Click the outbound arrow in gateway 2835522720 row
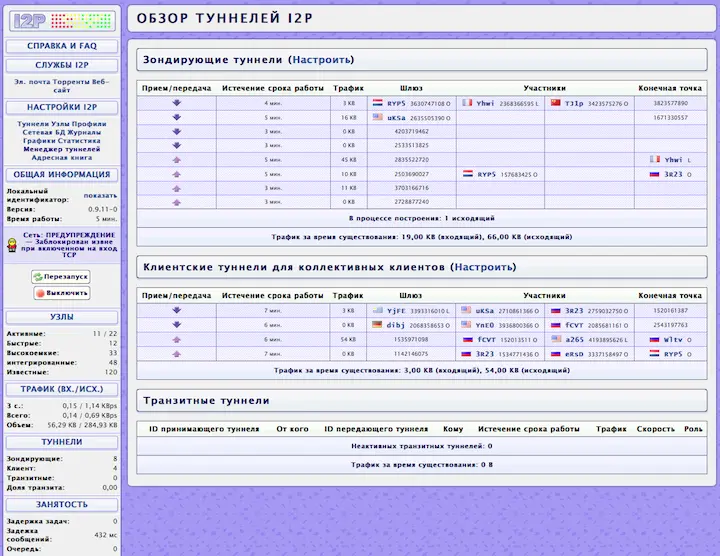The image size is (720, 556). click(x=177, y=160)
